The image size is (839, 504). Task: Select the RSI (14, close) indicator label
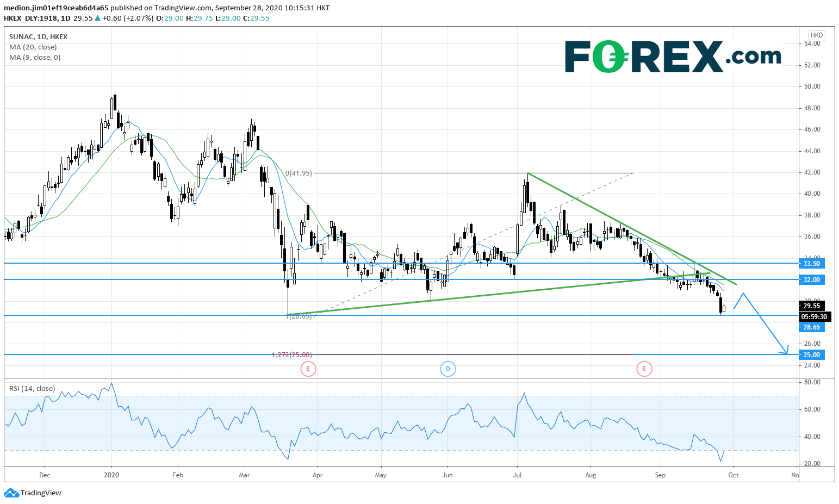32,388
